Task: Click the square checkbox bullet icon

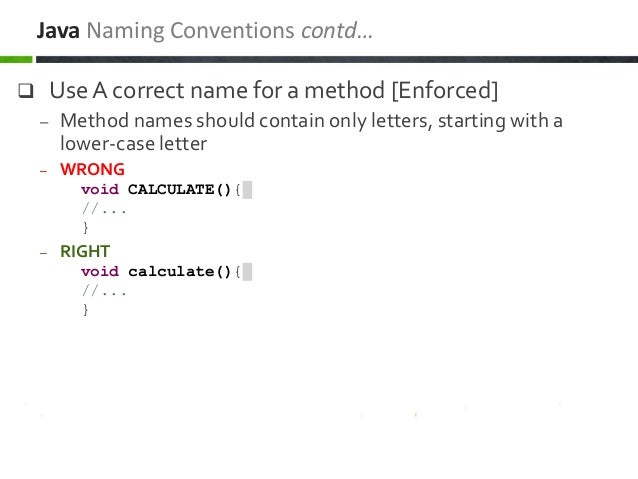Action: click(26, 90)
